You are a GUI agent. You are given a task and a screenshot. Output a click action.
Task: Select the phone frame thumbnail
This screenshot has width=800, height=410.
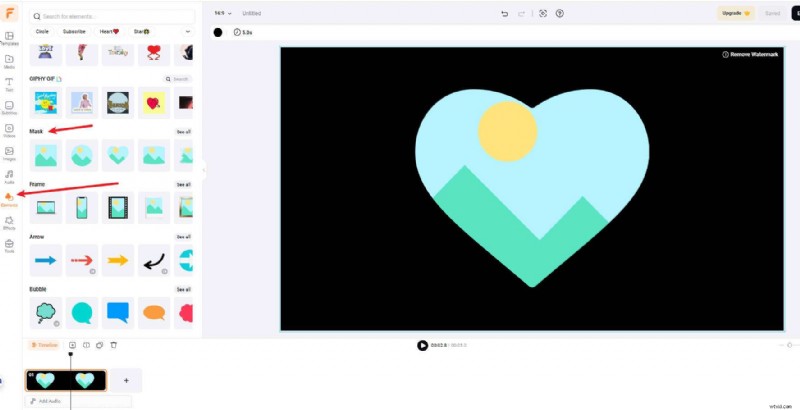click(x=82, y=208)
